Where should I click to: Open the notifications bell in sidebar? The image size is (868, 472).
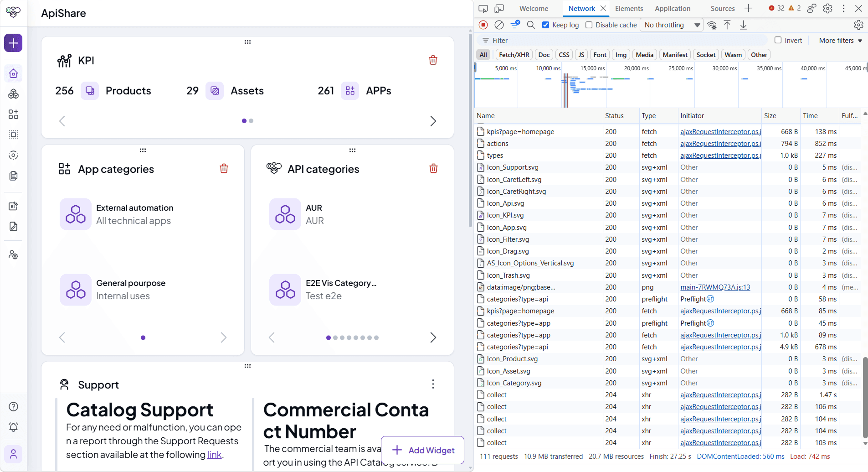[13, 427]
